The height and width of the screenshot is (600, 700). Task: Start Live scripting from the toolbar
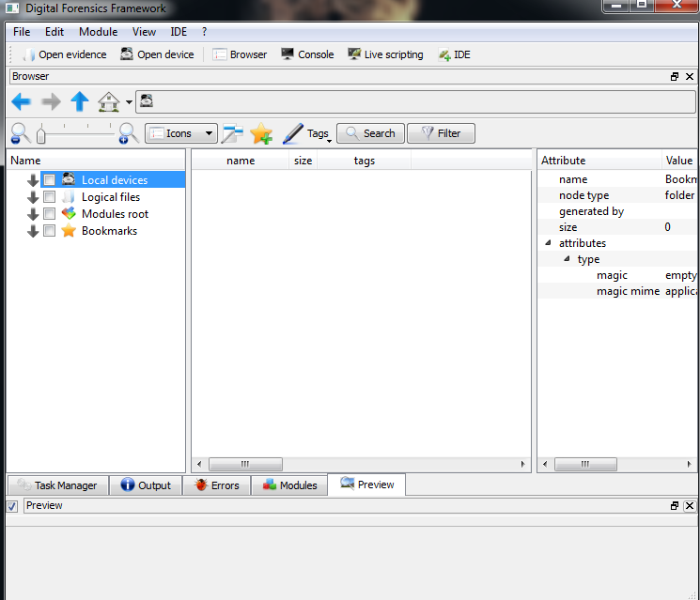(385, 54)
